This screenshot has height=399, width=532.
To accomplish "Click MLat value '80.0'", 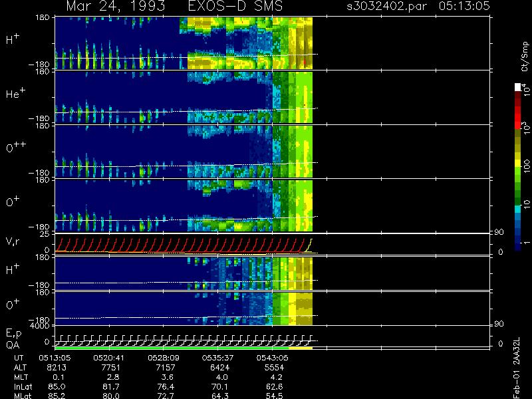I will 111,396.
